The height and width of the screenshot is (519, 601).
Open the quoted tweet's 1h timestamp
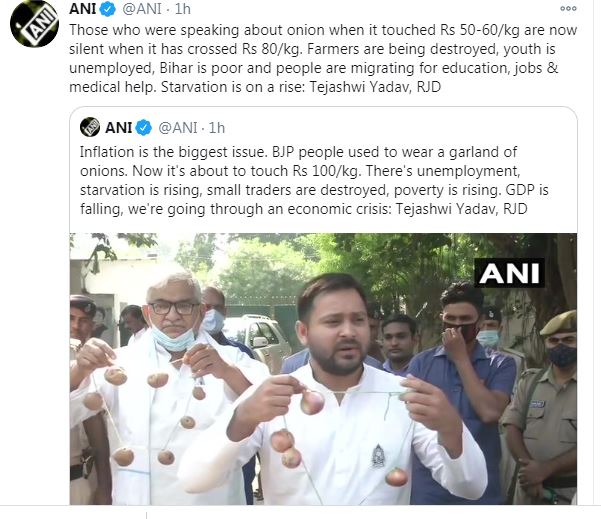(x=217, y=128)
